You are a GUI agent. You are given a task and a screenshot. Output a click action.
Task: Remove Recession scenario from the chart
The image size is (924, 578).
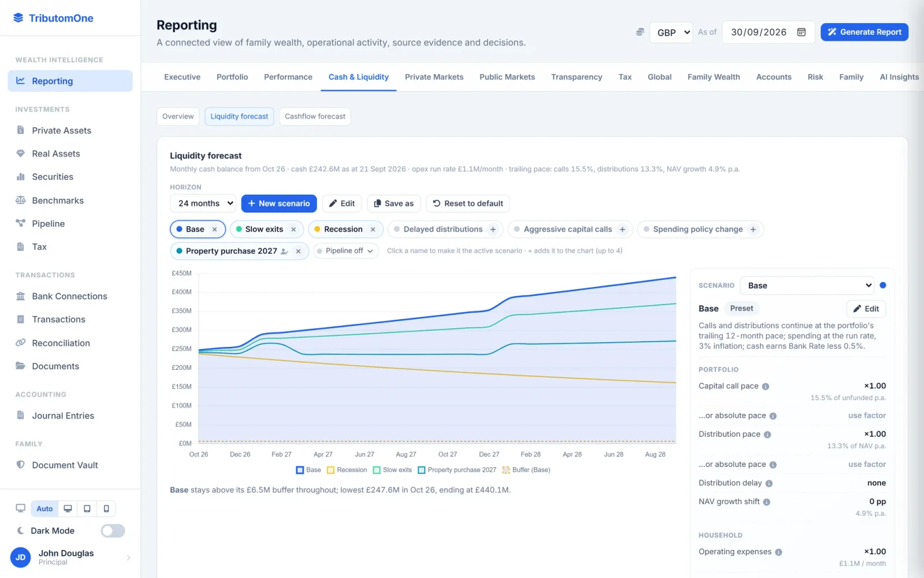[x=373, y=229]
